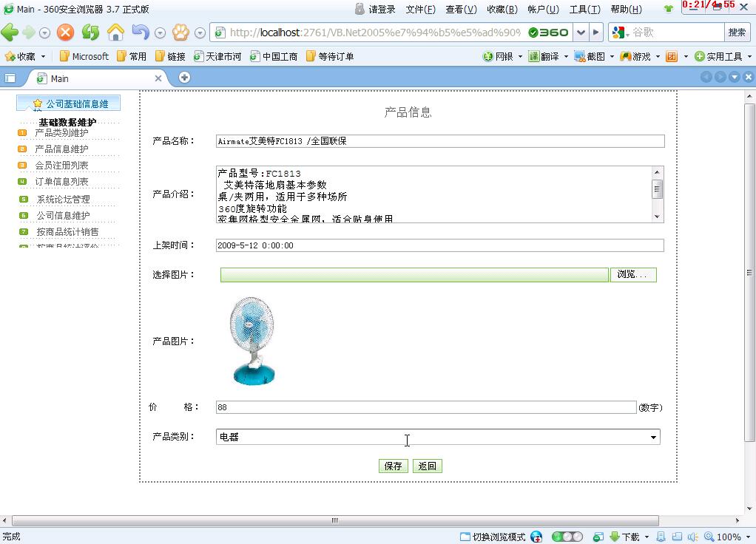Click the 翻译 translate tool
756x544 pixels.
point(544,56)
